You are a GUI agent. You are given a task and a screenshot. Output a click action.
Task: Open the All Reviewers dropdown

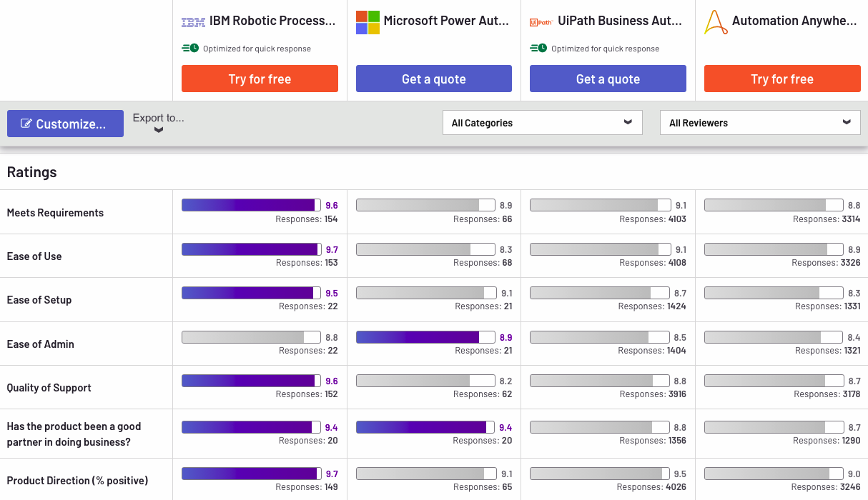(759, 122)
